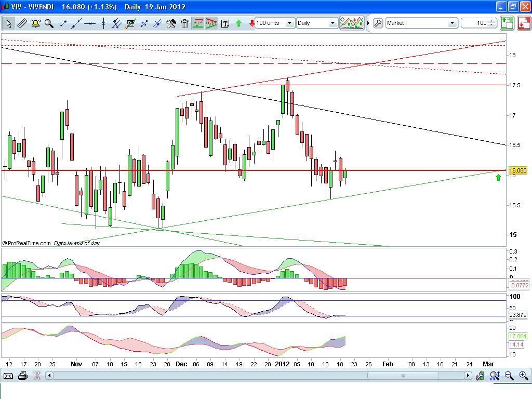The height and width of the screenshot is (399, 532).
Task: Click the green indicator value 17.064
Action: (518, 336)
